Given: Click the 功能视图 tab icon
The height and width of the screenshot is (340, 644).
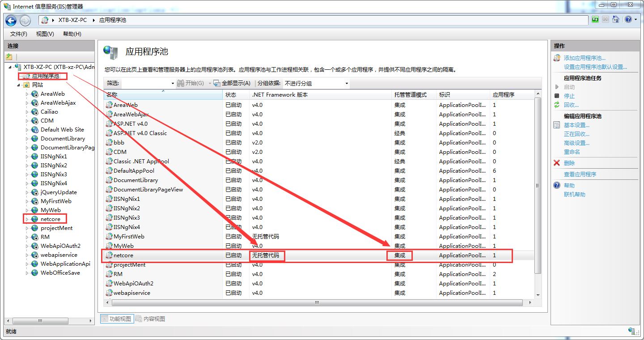Looking at the screenshot, I should (x=105, y=319).
